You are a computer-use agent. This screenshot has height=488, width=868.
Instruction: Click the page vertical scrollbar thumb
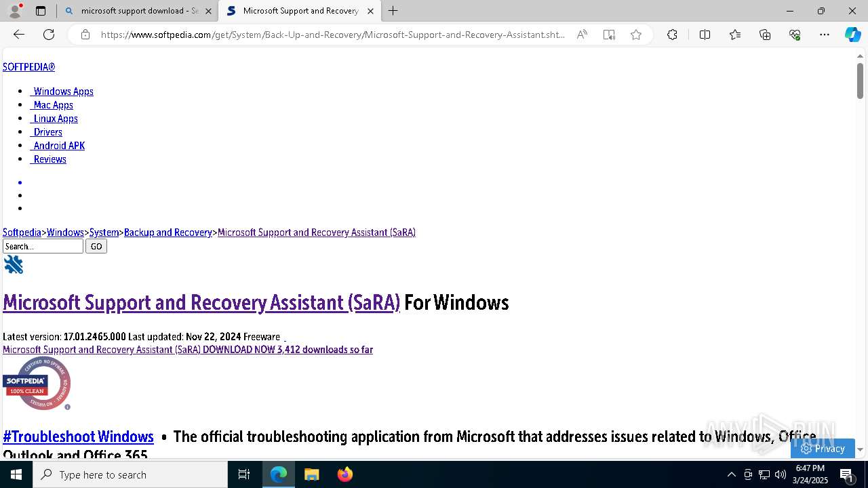860,81
